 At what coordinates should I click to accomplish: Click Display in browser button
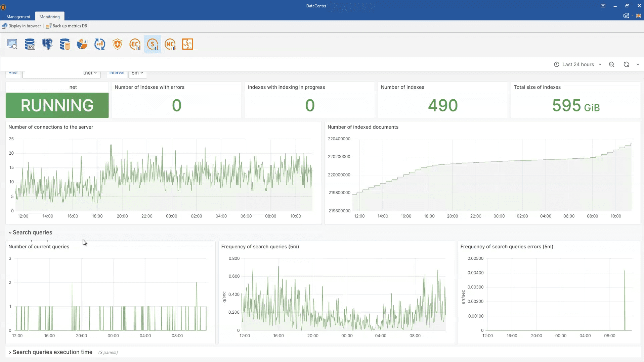pyautogui.click(x=22, y=26)
